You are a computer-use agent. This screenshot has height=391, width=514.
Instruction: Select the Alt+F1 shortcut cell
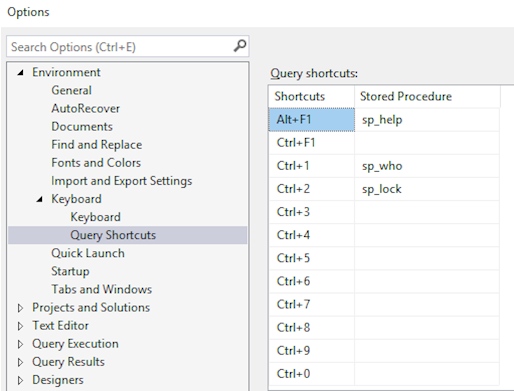click(312, 119)
